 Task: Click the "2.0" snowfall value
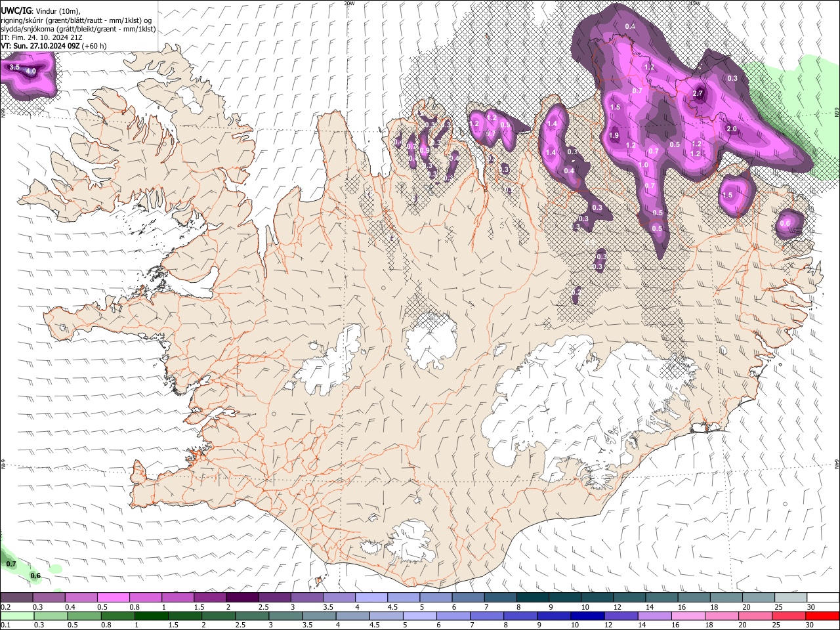pos(732,129)
